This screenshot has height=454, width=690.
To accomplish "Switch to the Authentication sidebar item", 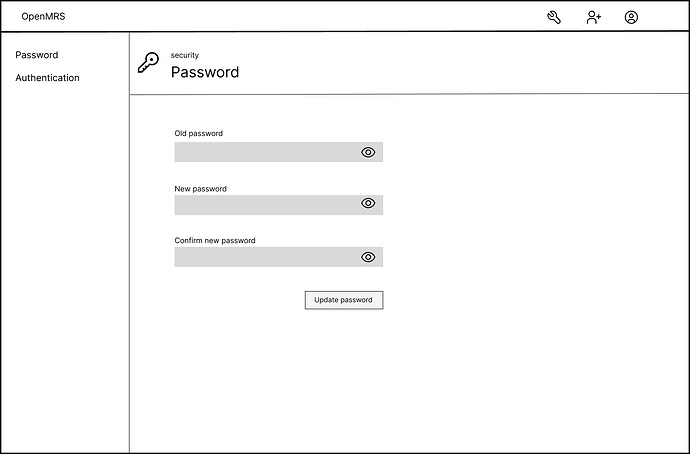I will coord(48,78).
